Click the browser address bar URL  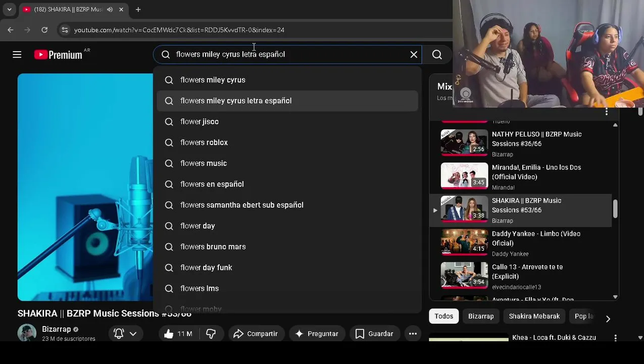[179, 30]
